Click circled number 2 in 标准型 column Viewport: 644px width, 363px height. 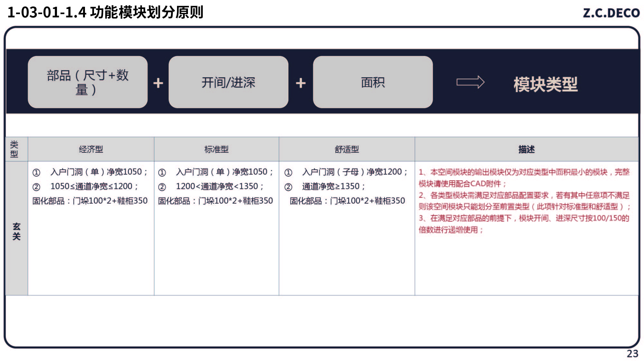point(162,187)
